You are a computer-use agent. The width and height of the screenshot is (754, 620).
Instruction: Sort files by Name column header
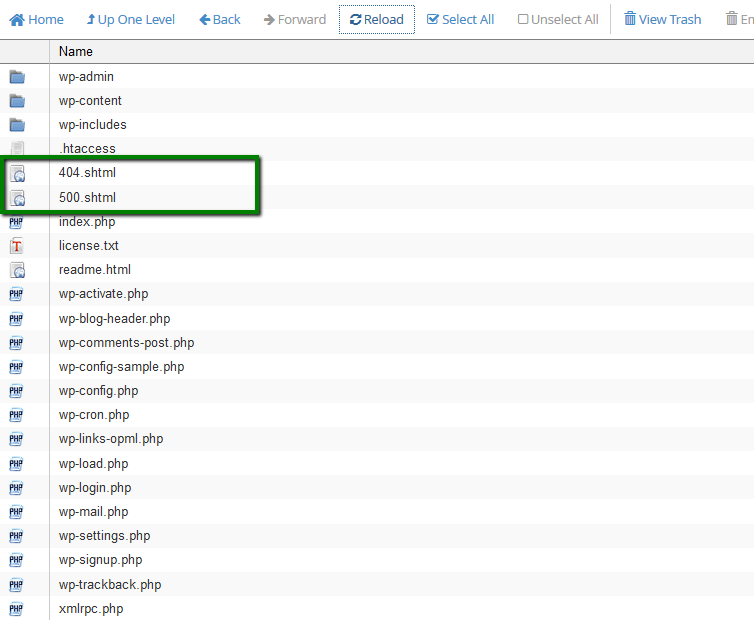pyautogui.click(x=76, y=51)
